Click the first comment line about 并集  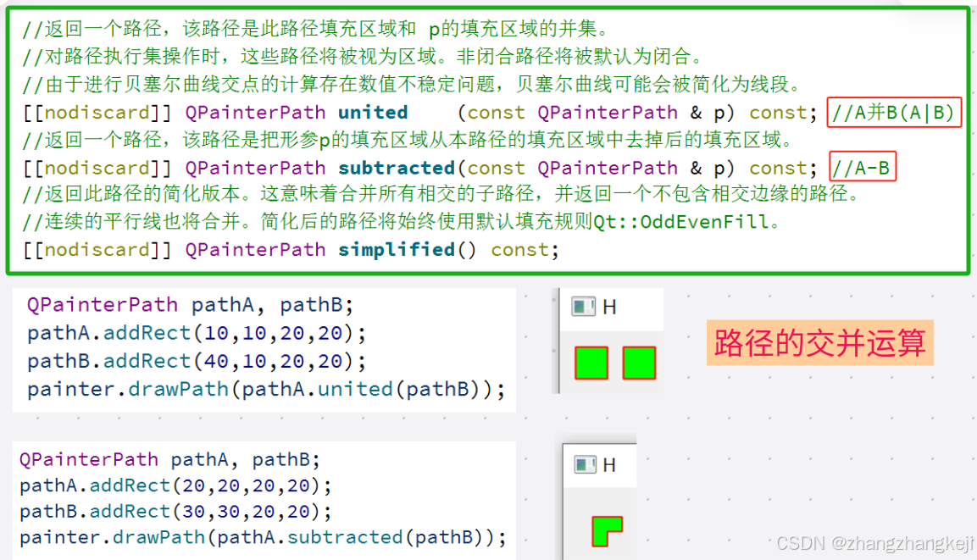(315, 29)
